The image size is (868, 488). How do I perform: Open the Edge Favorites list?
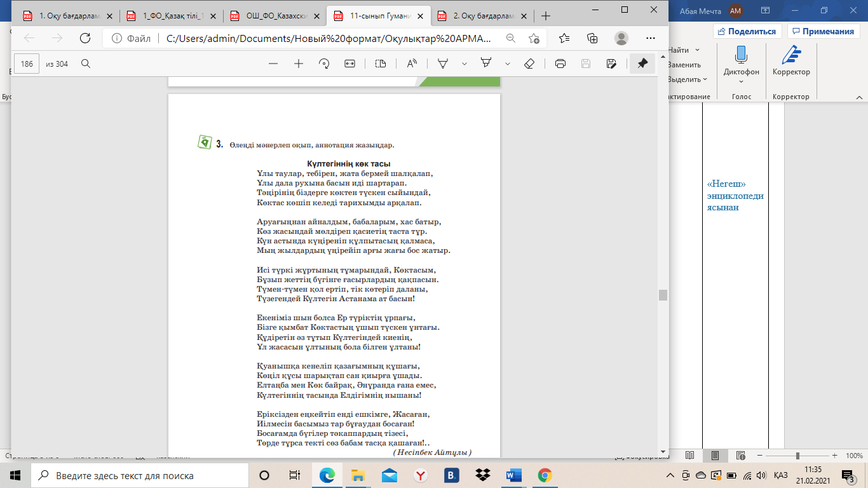[564, 38]
